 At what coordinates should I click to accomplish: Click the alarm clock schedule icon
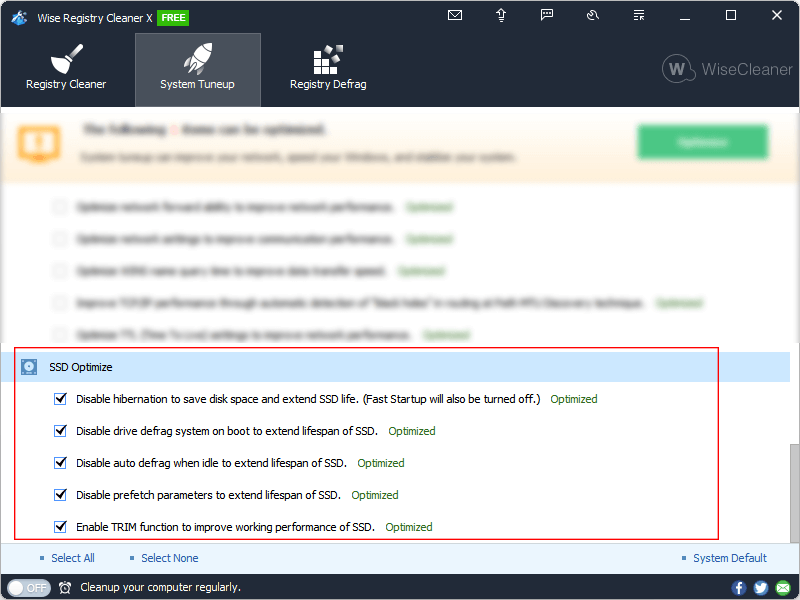65,588
